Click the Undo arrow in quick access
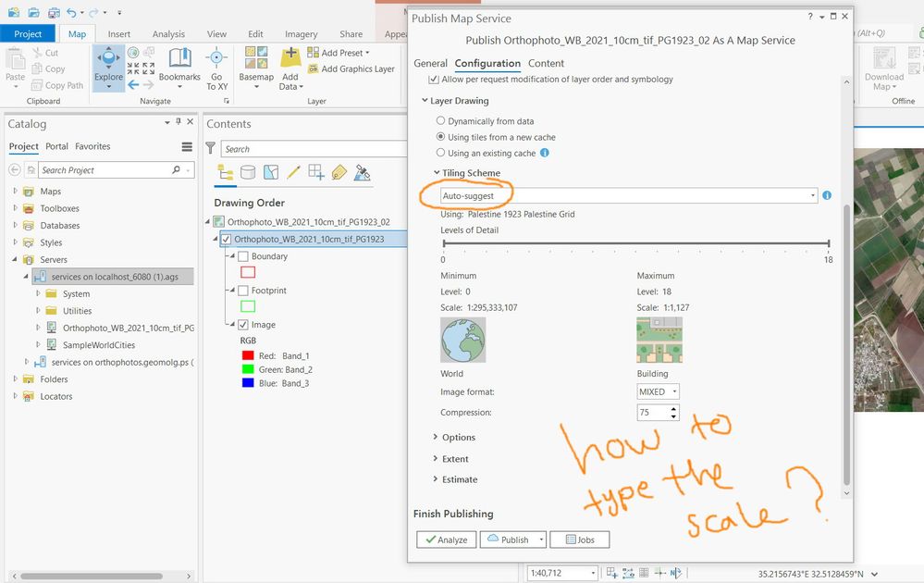The width and height of the screenshot is (924, 583). (71, 12)
